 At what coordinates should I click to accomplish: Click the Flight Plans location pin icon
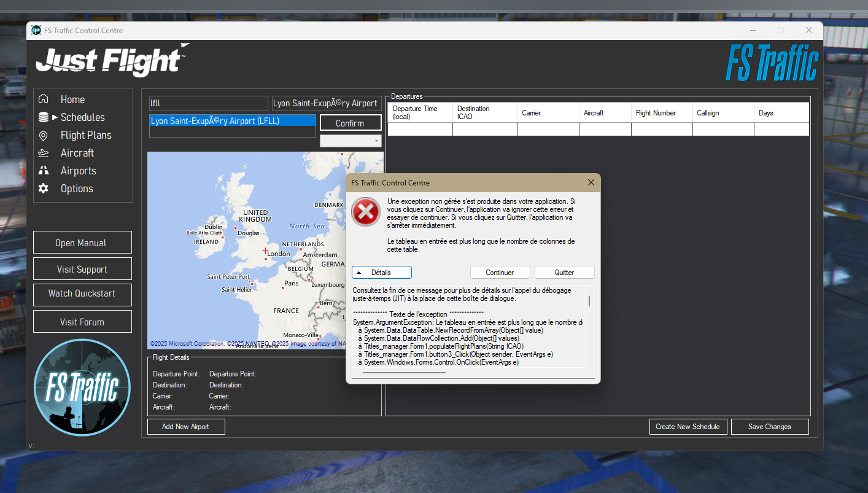coord(43,135)
